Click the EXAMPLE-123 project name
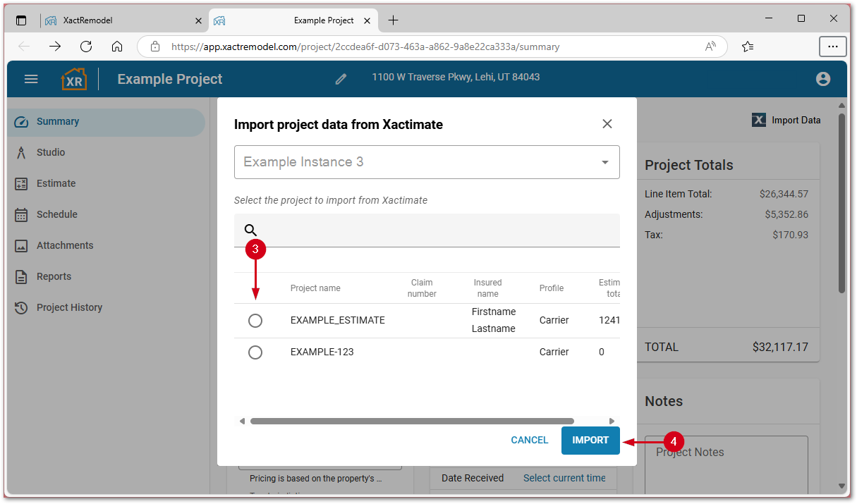The height and width of the screenshot is (504, 857). coord(322,352)
